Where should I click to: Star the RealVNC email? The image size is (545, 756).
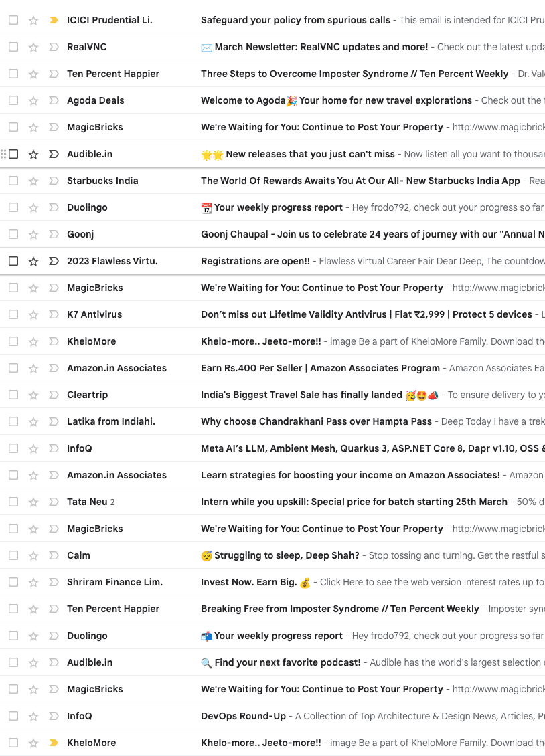33,48
